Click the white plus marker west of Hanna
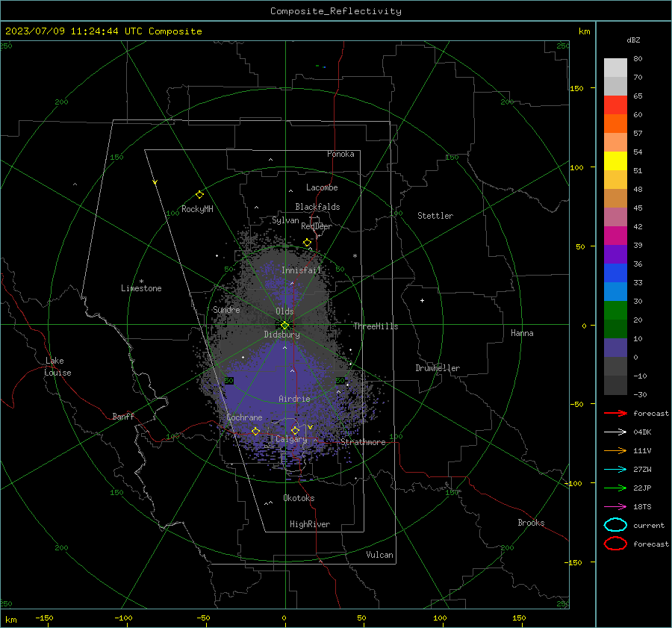Image resolution: width=672 pixels, height=628 pixels. [x=422, y=300]
